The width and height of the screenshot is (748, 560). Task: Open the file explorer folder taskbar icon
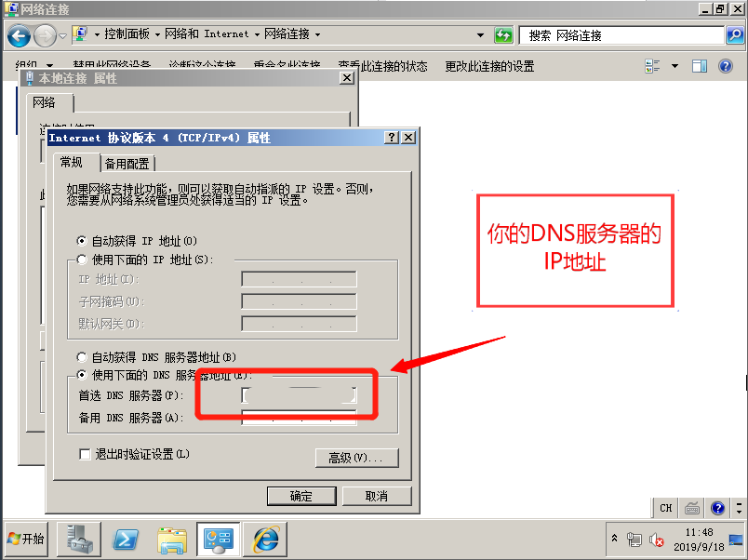[x=172, y=539]
